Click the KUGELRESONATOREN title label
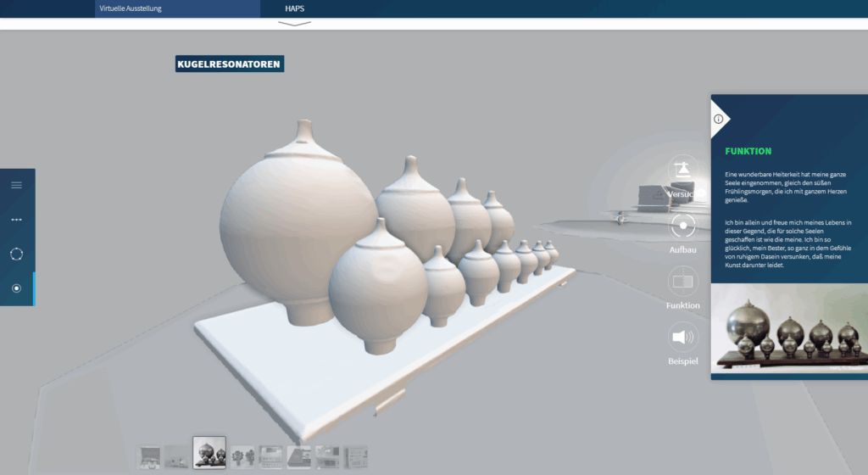868x475 pixels. (229, 64)
